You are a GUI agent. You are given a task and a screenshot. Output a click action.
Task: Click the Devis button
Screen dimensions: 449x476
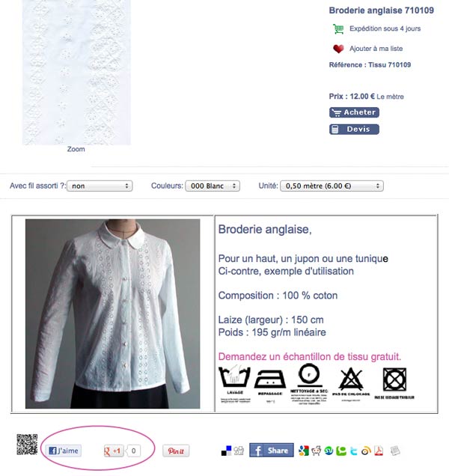[354, 129]
